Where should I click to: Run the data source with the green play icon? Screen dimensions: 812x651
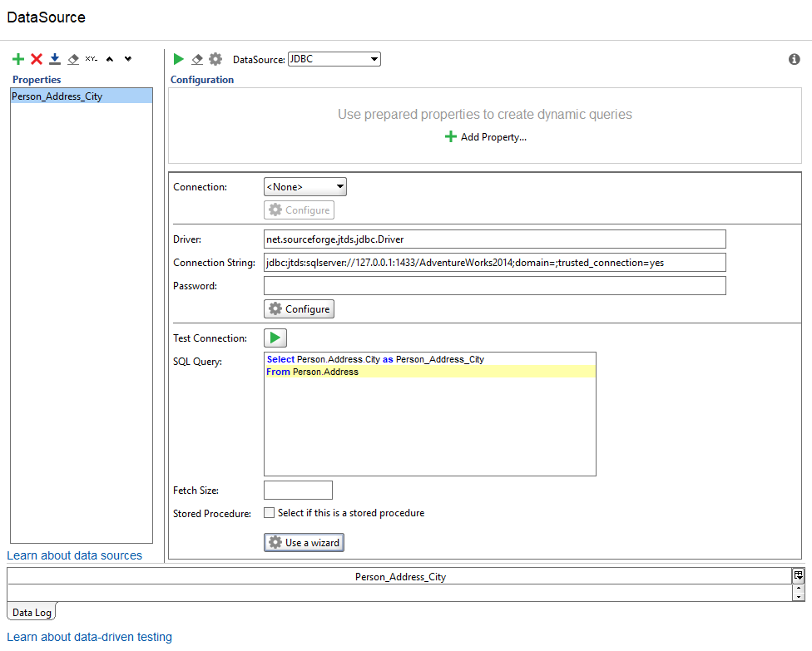tap(179, 59)
